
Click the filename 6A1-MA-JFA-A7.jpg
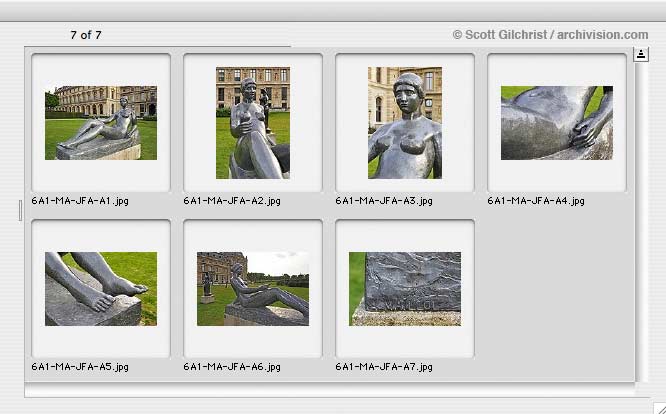tap(384, 366)
